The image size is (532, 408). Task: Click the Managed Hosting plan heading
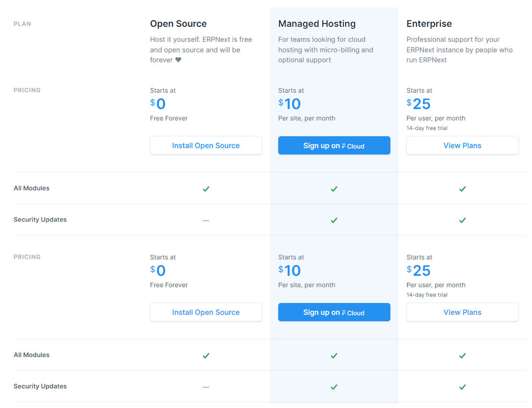317,24
